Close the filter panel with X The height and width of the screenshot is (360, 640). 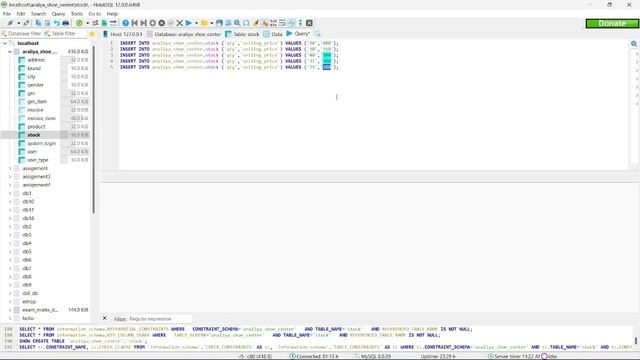(x=104, y=318)
